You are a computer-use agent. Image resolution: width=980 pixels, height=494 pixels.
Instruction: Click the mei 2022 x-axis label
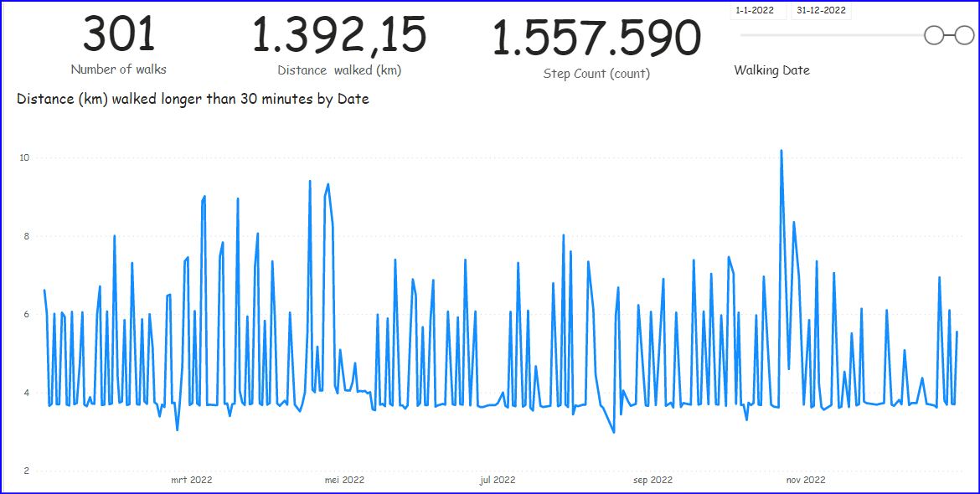click(343, 481)
